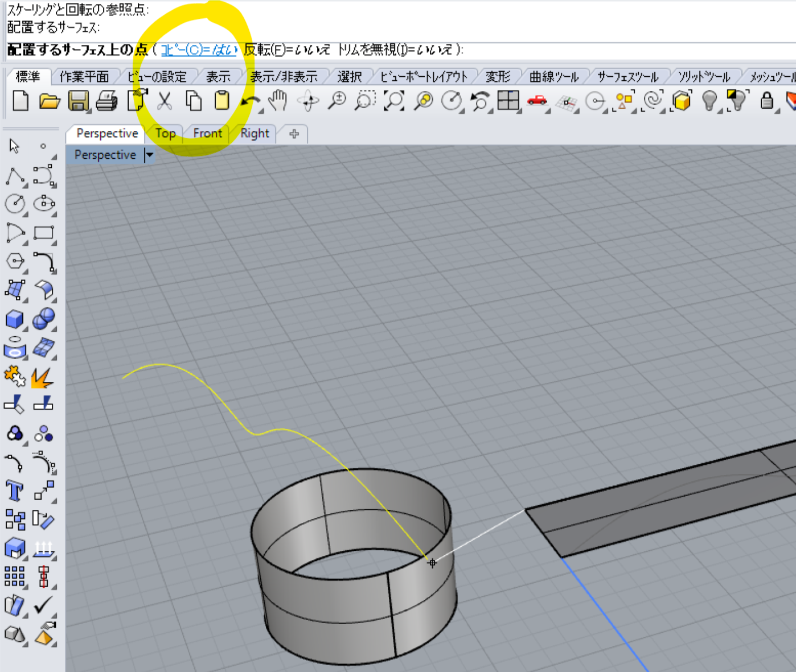
Task: Open a file with the folder icon
Action: pos(50,101)
